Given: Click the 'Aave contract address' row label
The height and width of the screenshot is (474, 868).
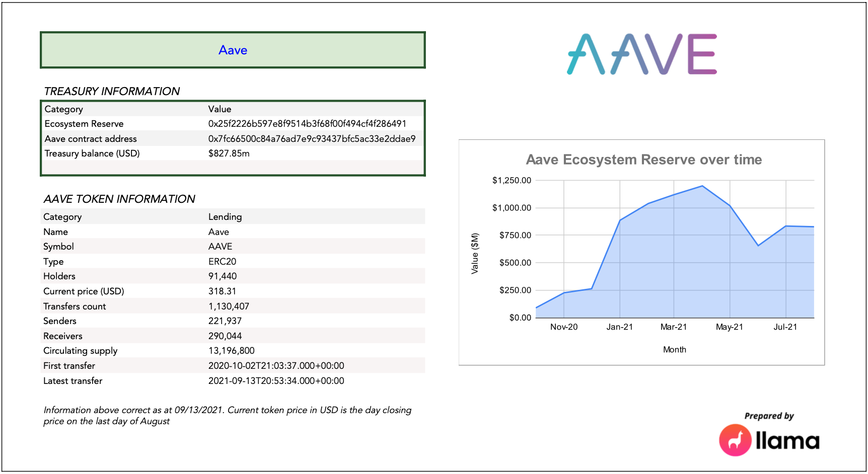Looking at the screenshot, I should (x=91, y=139).
